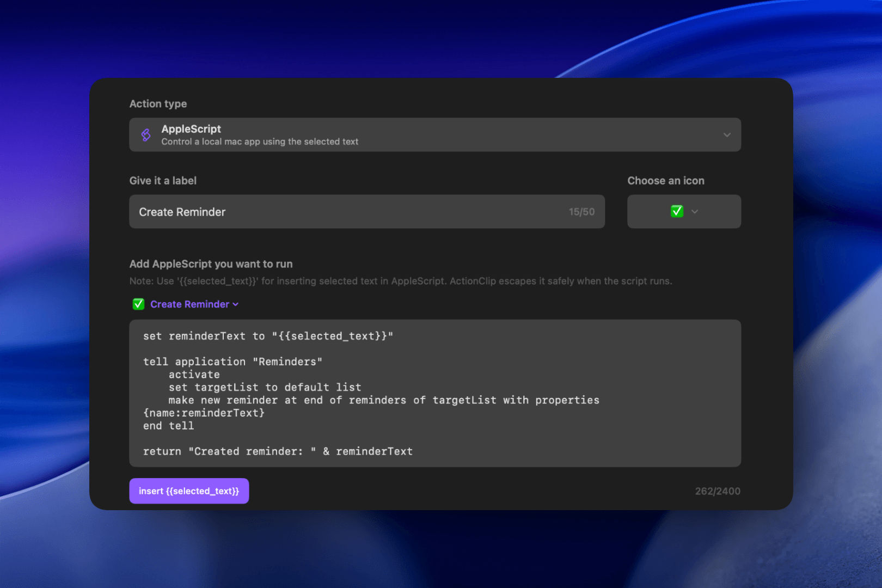Click the green checkmark beside Create Reminder template
The width and height of the screenshot is (882, 588).
coord(138,304)
